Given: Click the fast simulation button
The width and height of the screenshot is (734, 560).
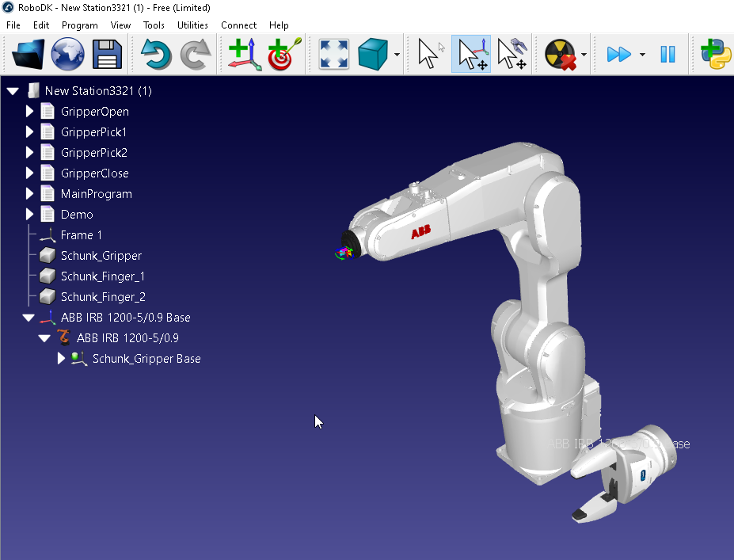Looking at the screenshot, I should click(619, 55).
